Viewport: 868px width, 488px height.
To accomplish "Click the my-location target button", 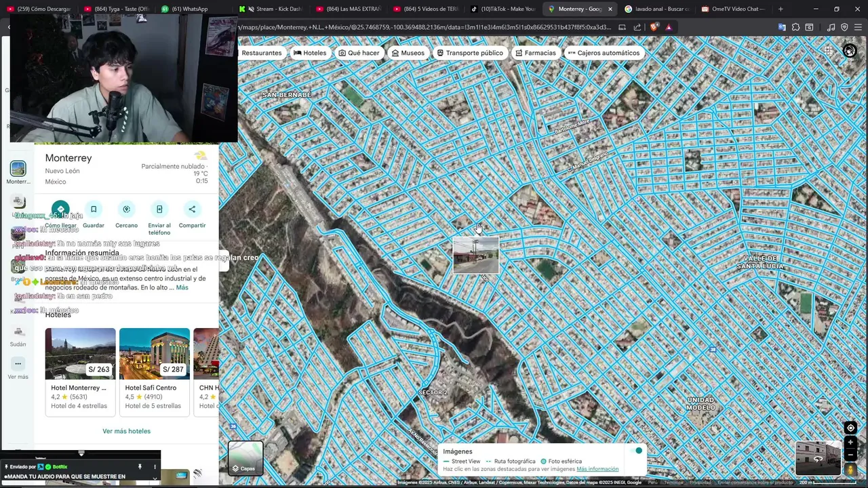I will 850,428.
